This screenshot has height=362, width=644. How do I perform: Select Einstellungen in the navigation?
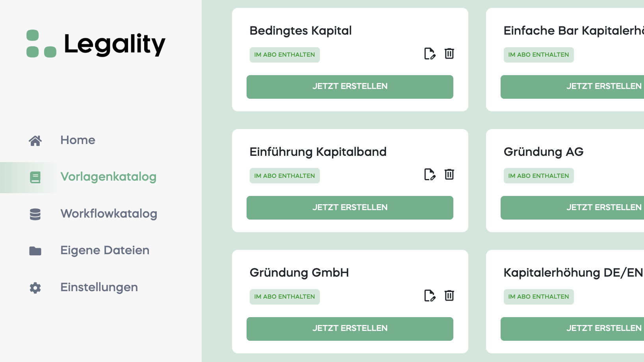99,287
